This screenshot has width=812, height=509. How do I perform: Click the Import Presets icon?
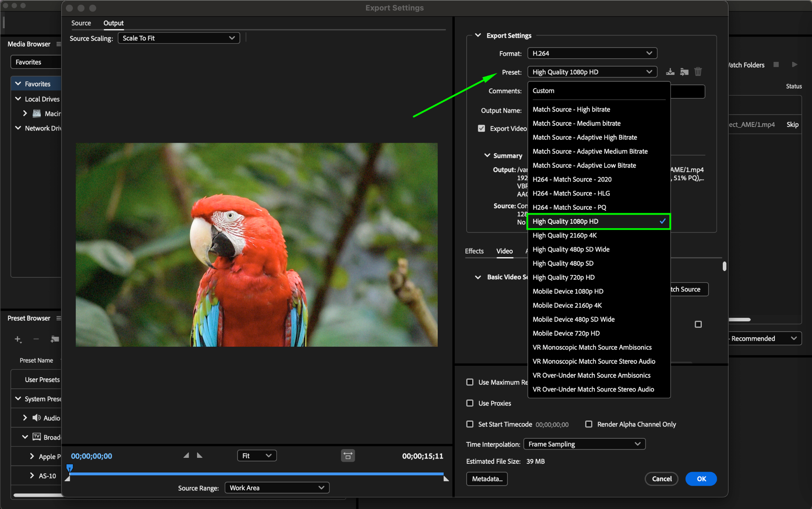pyautogui.click(x=684, y=72)
